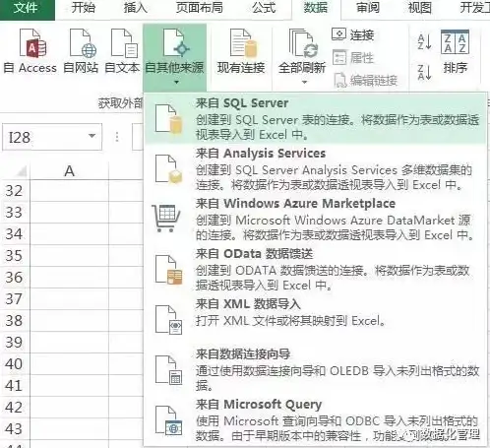The height and width of the screenshot is (448, 490).
Task: Click cell A35 in the worksheet
Action: click(69, 256)
